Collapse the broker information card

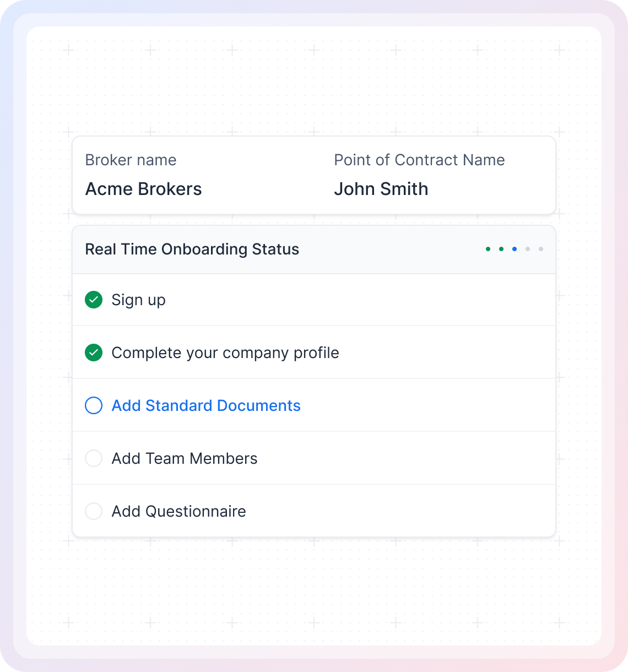314,175
